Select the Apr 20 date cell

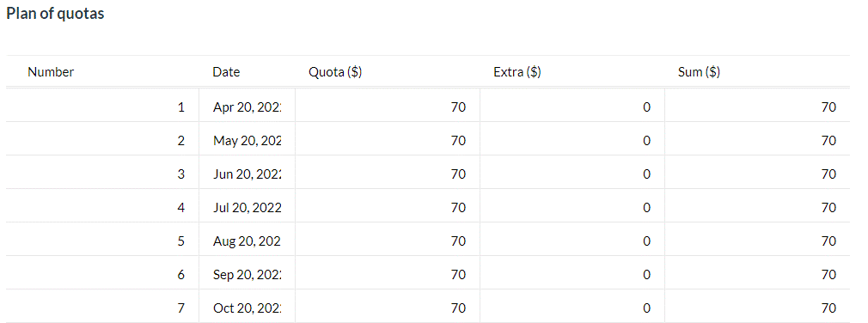pyautogui.click(x=247, y=108)
